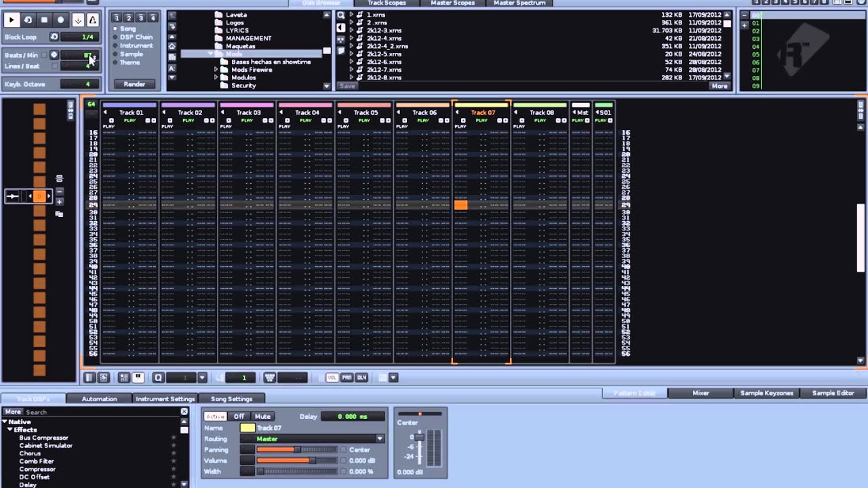
Task: Open the MANAGEMENT folder
Action: [x=248, y=38]
